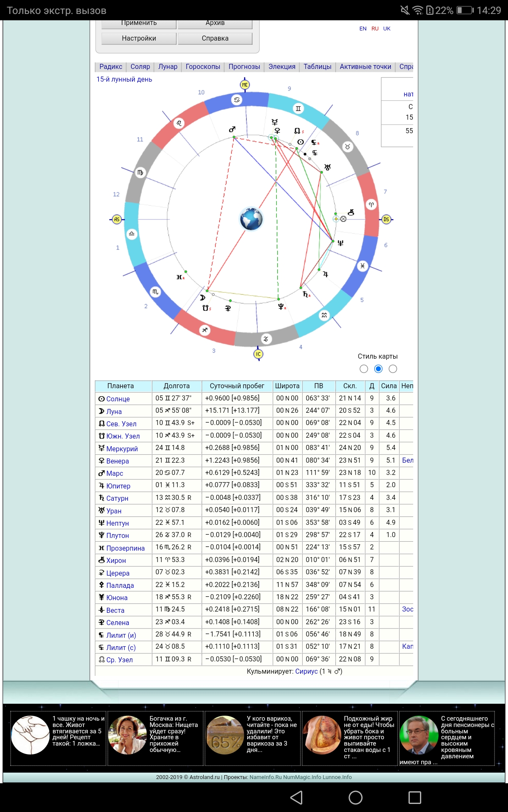Click the AS ascendant marker
This screenshot has width=508, height=812.
click(x=117, y=219)
